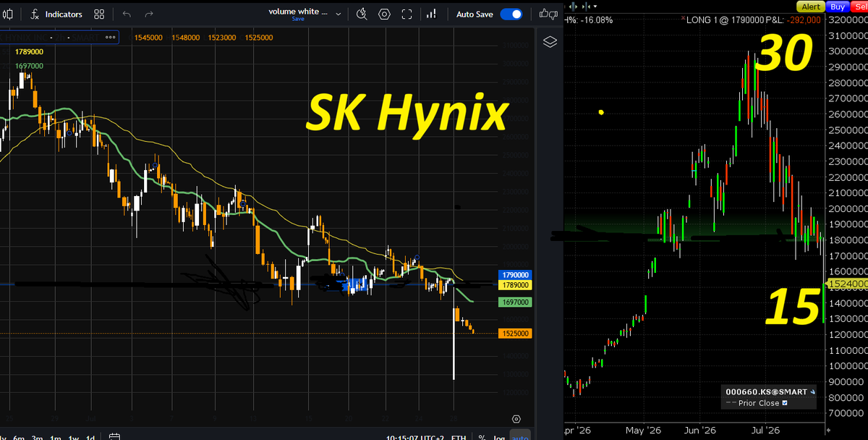Click the Alert button in right chart
Viewport: 868px width, 440px height.
tap(810, 6)
